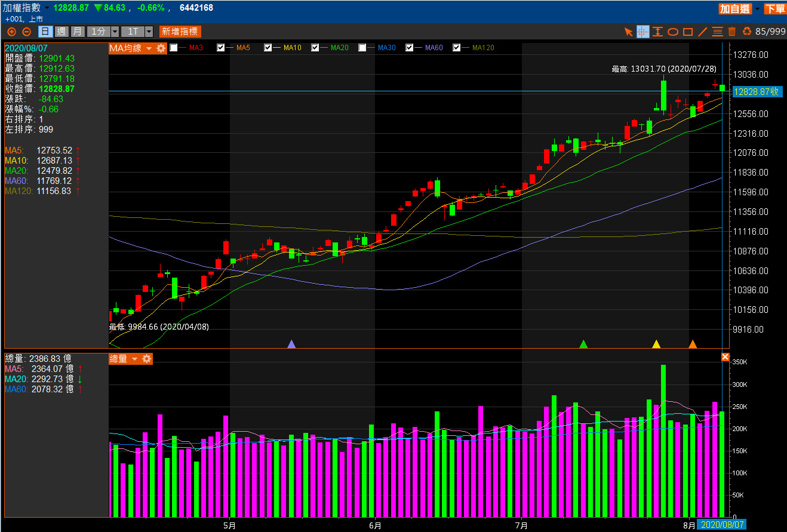Image resolution: width=787 pixels, height=532 pixels.
Task: Switch to weekly (週) chart period
Action: coord(61,32)
